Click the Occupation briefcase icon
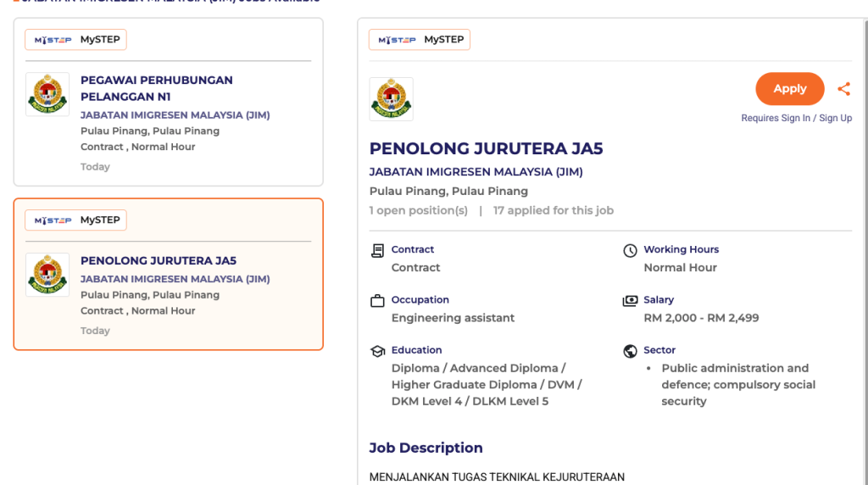This screenshot has height=485, width=868. 378,301
